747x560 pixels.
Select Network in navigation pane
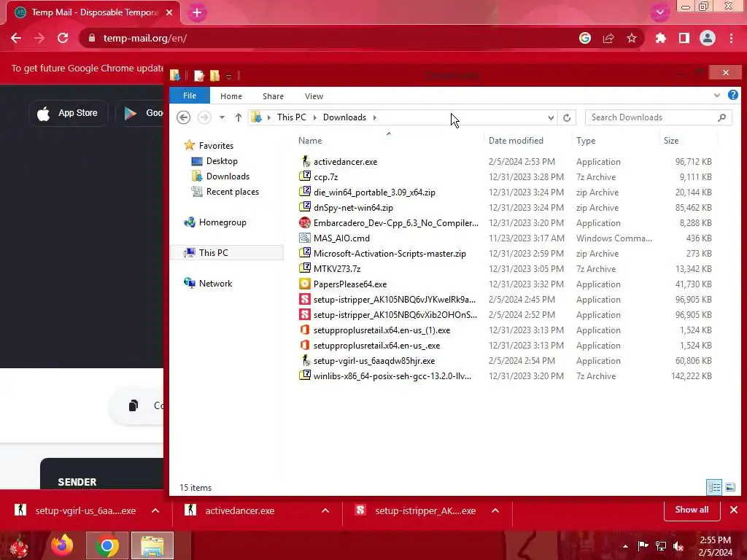click(215, 284)
